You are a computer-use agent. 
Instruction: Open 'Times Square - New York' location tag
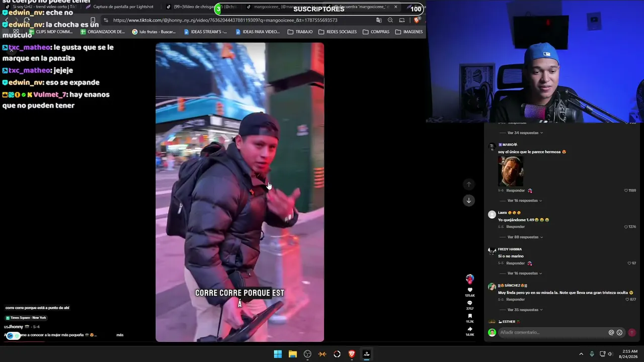(x=26, y=318)
